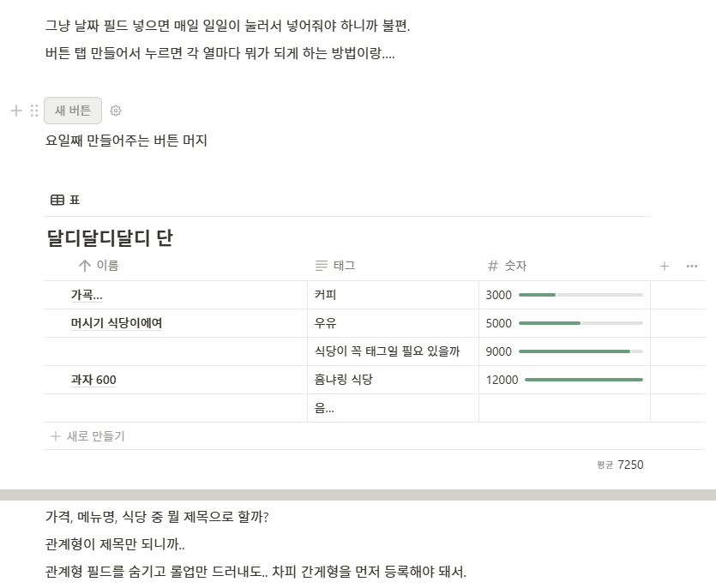Viewport: 716px width, 588px height.
Task: Click the plus icon to add a block
Action: coord(16,111)
